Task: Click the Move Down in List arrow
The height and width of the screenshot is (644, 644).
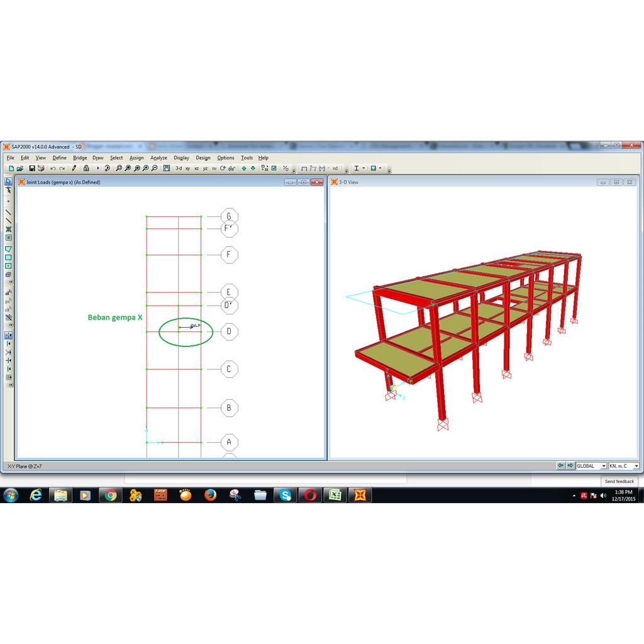Action: [253, 169]
